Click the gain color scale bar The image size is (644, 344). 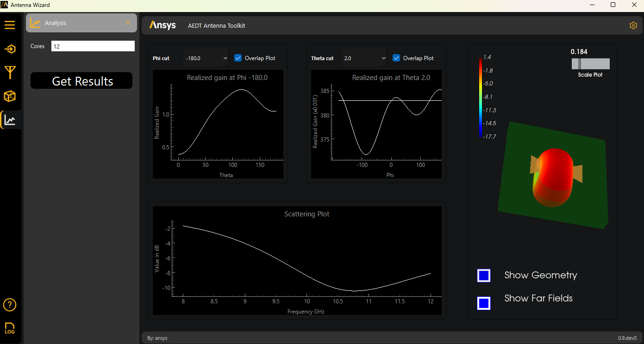(x=481, y=97)
